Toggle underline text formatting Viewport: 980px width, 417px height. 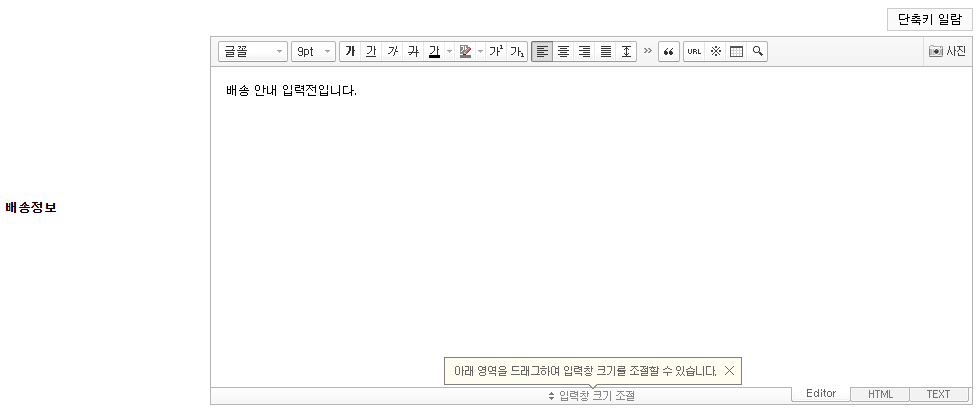(x=371, y=51)
